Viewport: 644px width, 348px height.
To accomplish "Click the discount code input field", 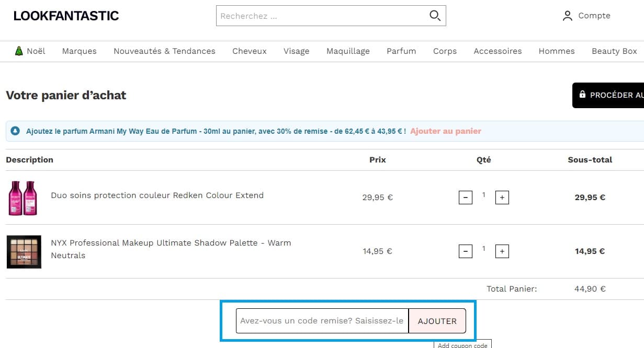I will 322,321.
